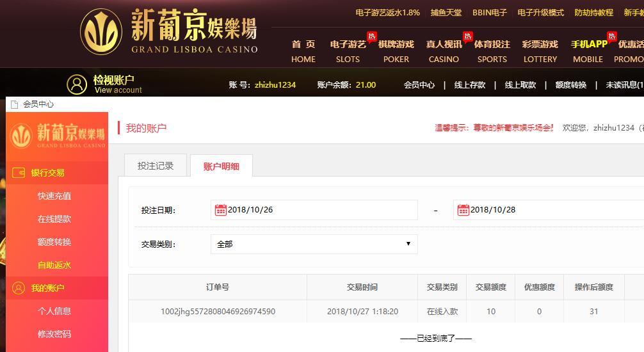Open 体育投注 SPORTS menu item

[x=492, y=51]
